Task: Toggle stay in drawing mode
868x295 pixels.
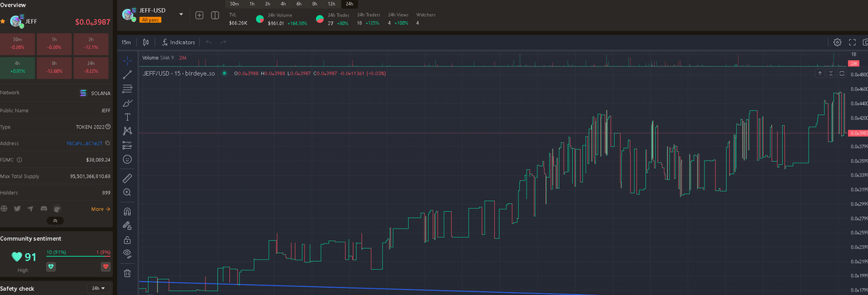Action: tap(127, 226)
